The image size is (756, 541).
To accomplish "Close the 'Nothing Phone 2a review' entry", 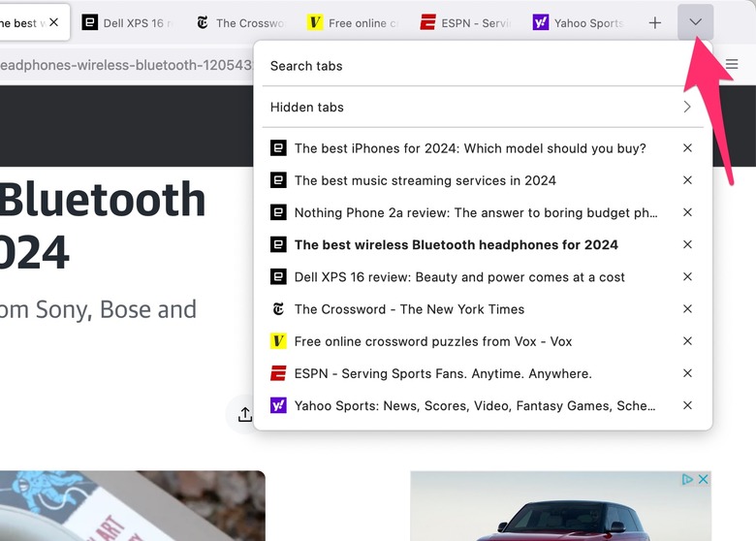I will coord(688,212).
